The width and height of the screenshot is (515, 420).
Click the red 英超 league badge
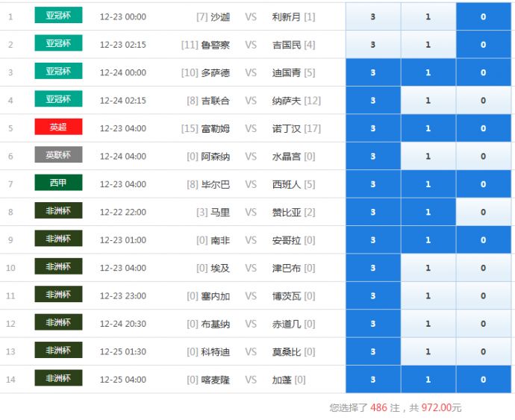(58, 128)
